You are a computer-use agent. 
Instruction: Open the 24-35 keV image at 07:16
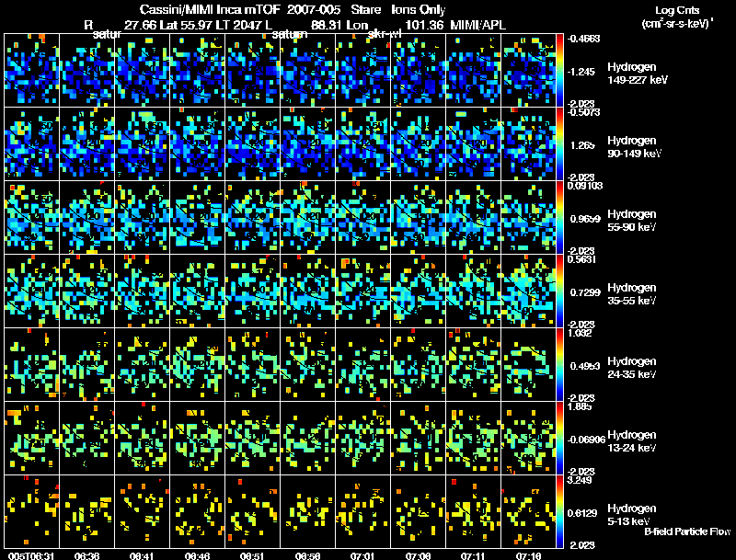coord(528,364)
